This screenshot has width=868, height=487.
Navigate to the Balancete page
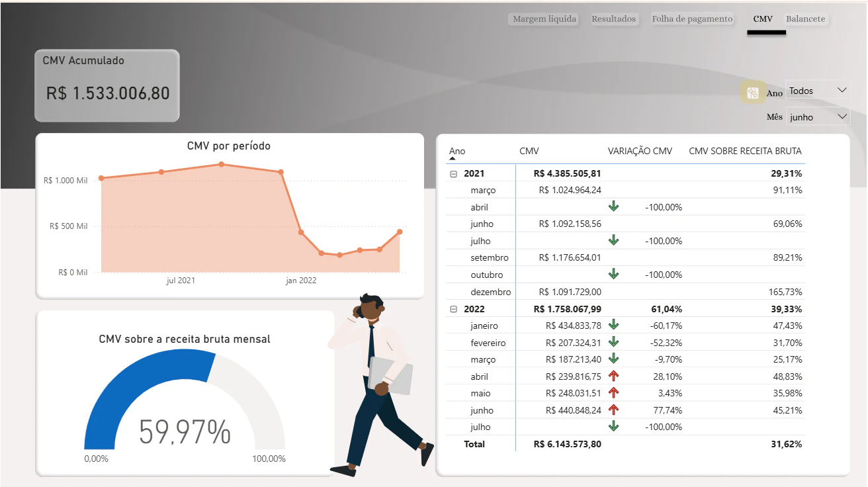click(805, 19)
